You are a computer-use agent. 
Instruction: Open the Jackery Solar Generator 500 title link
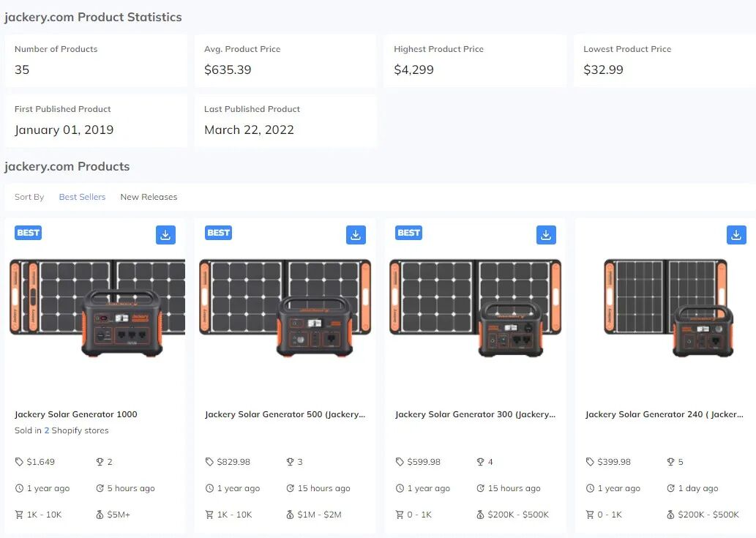point(285,414)
